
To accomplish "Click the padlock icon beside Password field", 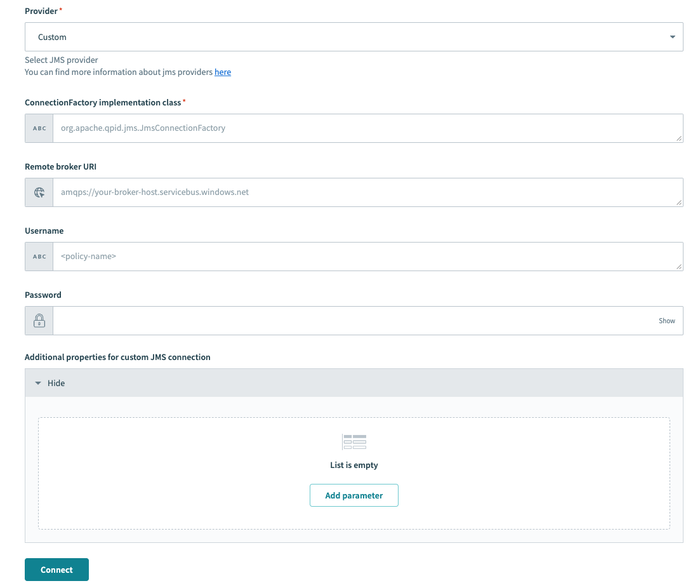I will (x=38, y=320).
